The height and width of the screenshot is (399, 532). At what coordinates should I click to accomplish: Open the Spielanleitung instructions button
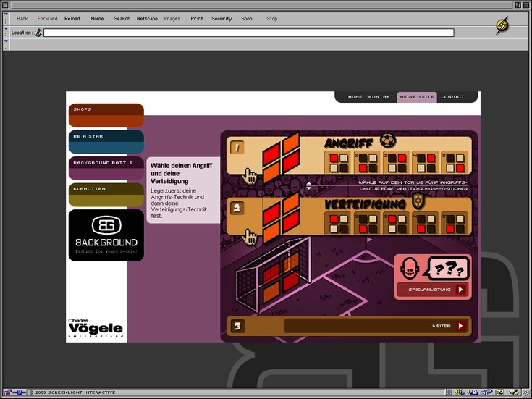[x=432, y=290]
